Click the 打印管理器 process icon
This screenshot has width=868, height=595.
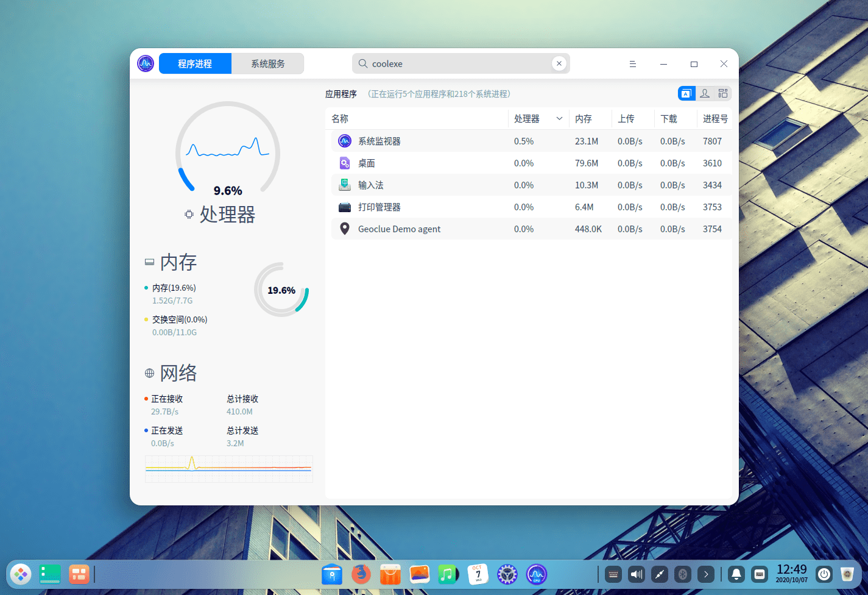click(344, 207)
